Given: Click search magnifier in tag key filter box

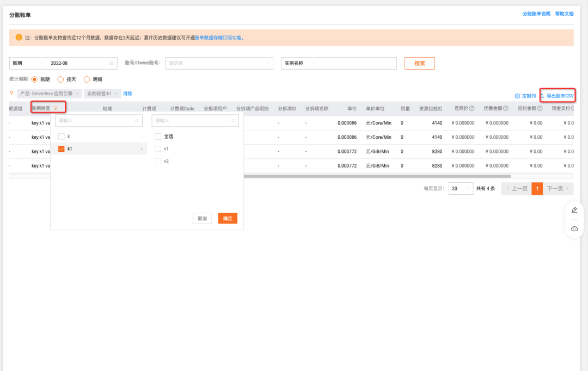Looking at the screenshot, I should pos(137,121).
